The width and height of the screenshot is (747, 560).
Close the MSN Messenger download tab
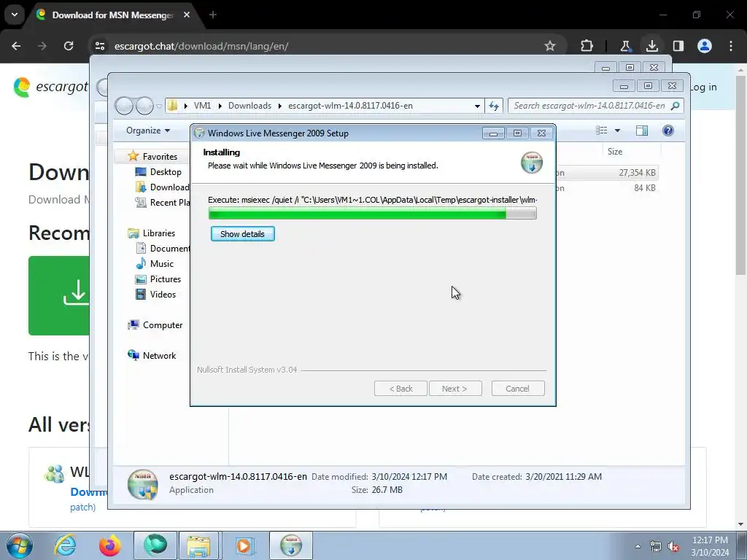[x=187, y=15]
